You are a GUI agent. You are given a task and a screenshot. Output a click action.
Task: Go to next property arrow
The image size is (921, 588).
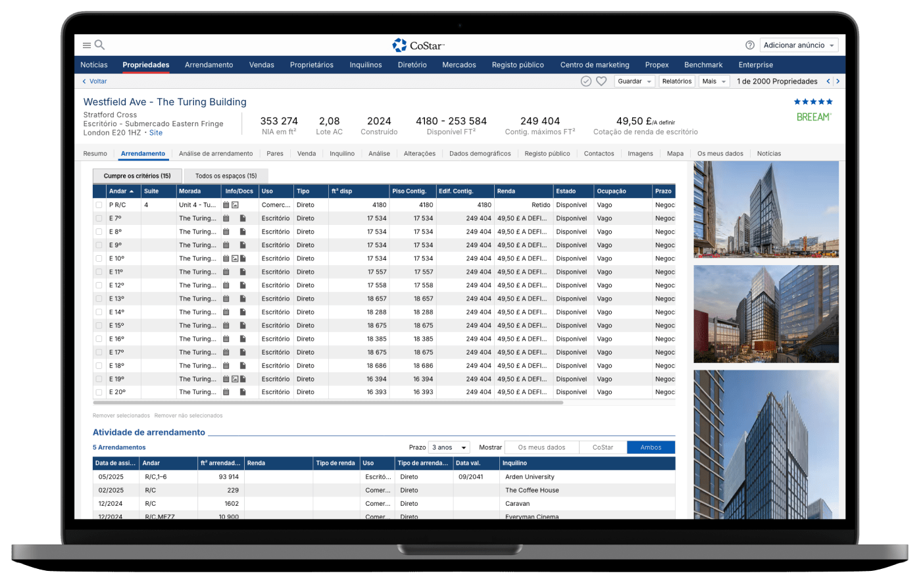point(837,82)
